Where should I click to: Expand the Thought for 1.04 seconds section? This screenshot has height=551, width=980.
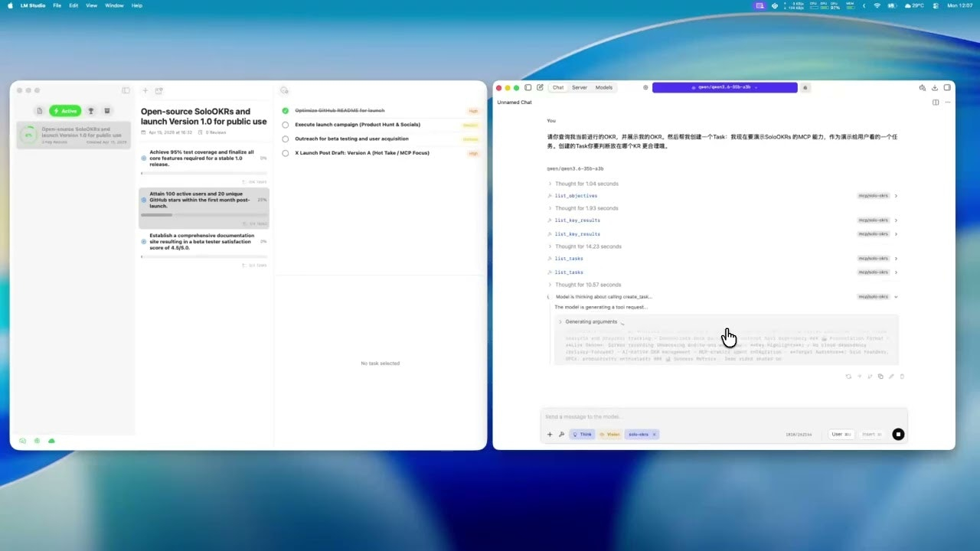point(550,184)
